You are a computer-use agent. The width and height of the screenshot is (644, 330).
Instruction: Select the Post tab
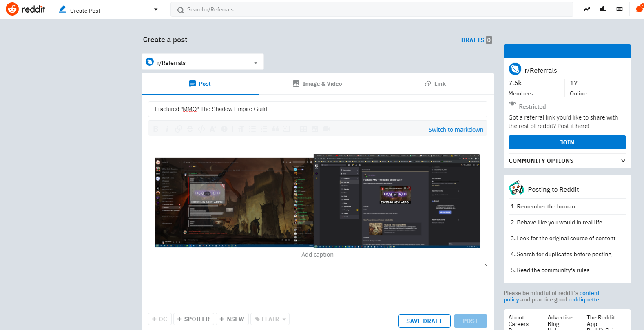(200, 84)
